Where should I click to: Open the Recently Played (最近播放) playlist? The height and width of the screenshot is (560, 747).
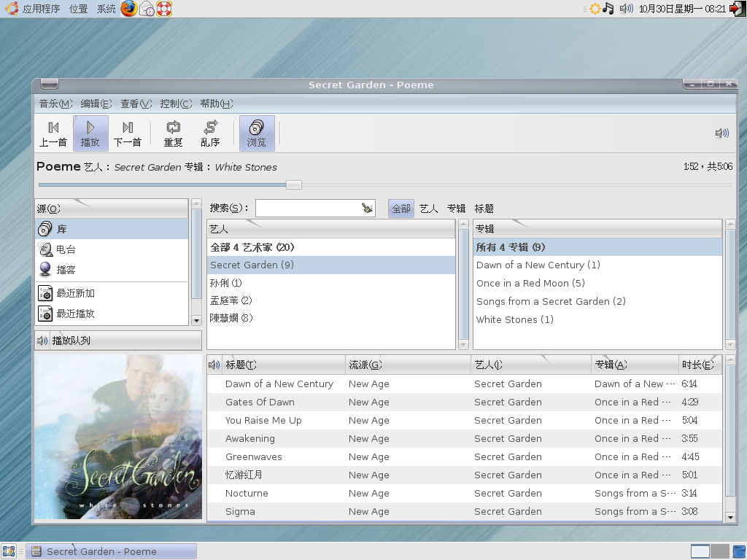tap(112, 314)
